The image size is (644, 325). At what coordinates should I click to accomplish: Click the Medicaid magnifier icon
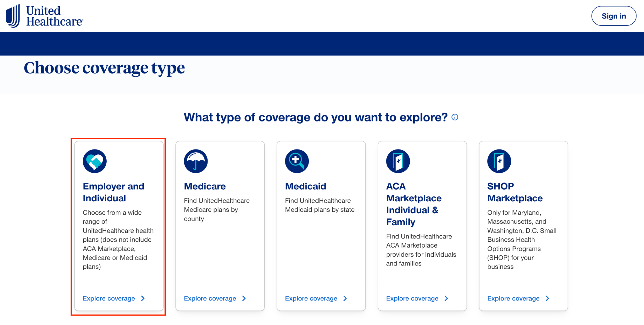click(x=297, y=161)
